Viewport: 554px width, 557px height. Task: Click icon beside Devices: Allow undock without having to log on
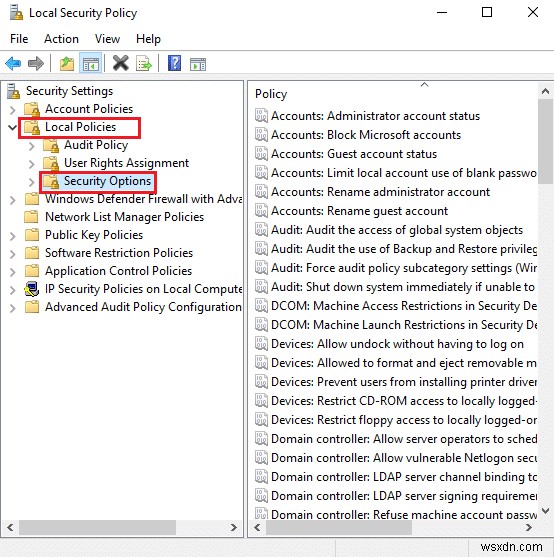pyautogui.click(x=261, y=344)
